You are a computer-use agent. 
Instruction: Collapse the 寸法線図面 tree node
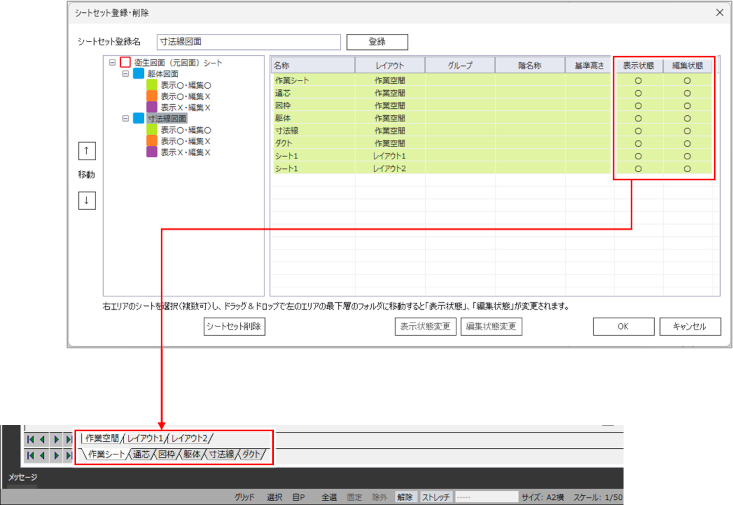pyautogui.click(x=126, y=118)
